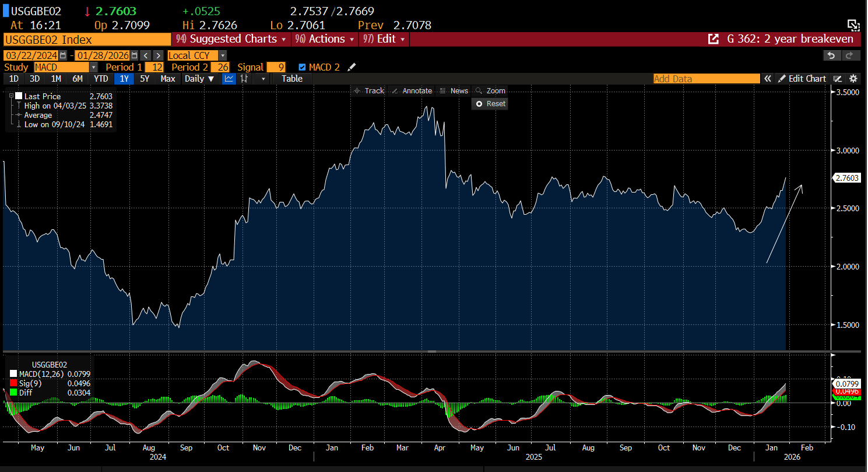
Task: Switch to Table view
Action: tap(292, 79)
